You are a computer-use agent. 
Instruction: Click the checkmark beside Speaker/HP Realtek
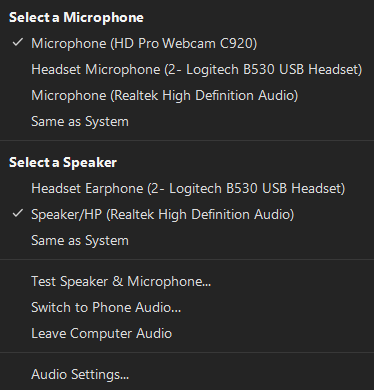coord(18,213)
